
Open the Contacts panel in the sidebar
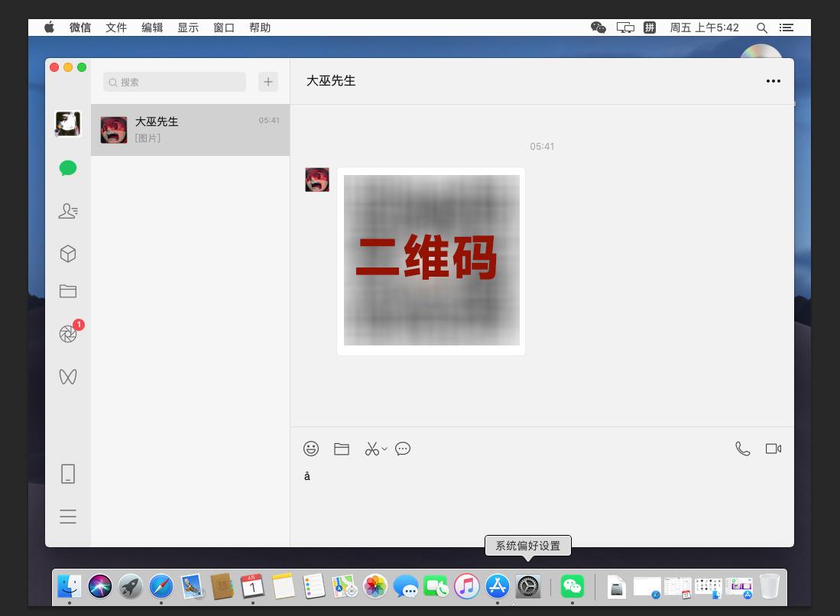68,211
